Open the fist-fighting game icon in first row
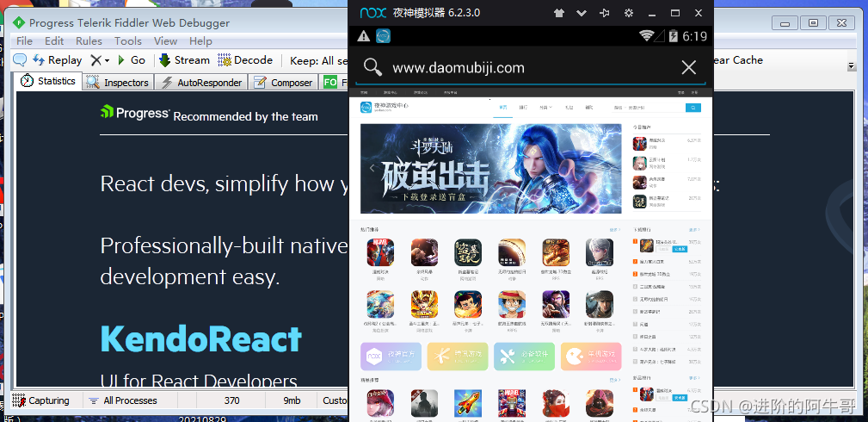 pyautogui.click(x=425, y=252)
